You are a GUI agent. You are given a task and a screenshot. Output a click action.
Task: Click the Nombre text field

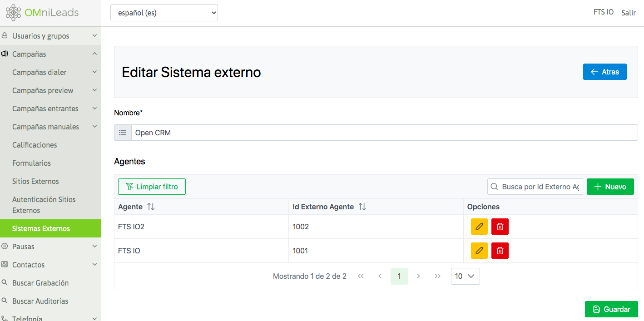pyautogui.click(x=384, y=133)
